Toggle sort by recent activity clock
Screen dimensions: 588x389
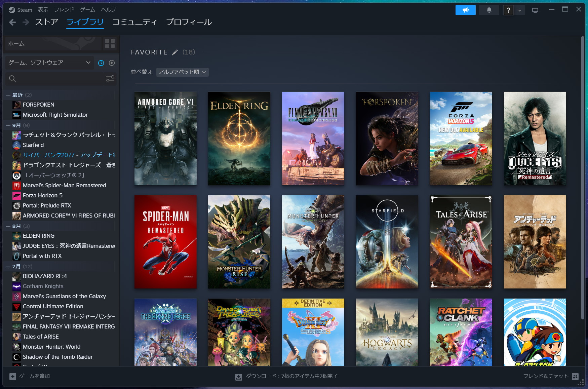tap(101, 63)
